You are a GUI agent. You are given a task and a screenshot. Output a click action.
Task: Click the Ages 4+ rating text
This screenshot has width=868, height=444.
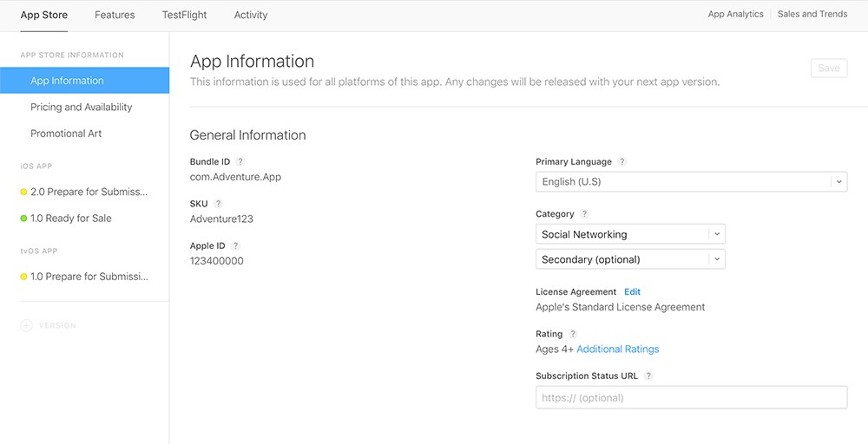coord(555,349)
